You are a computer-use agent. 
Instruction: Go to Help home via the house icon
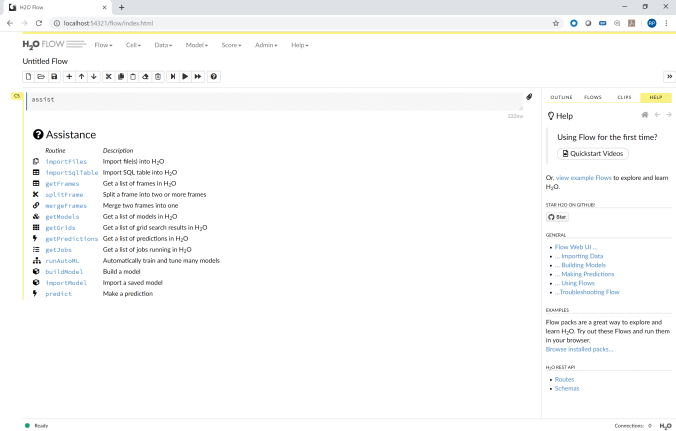point(645,115)
